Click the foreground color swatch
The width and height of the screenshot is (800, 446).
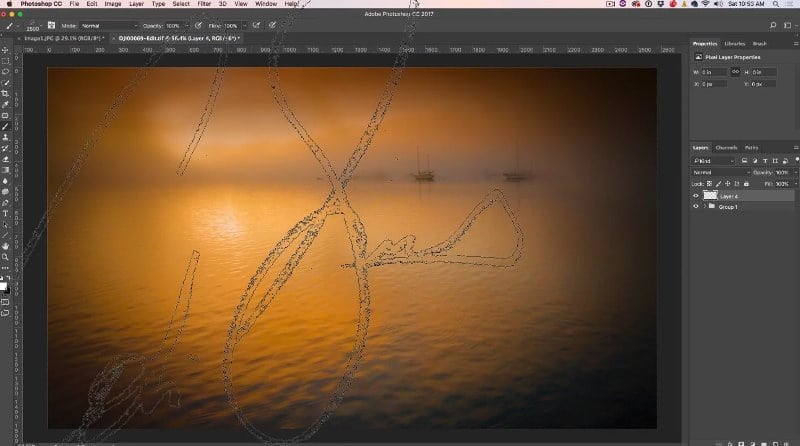(x=3, y=286)
